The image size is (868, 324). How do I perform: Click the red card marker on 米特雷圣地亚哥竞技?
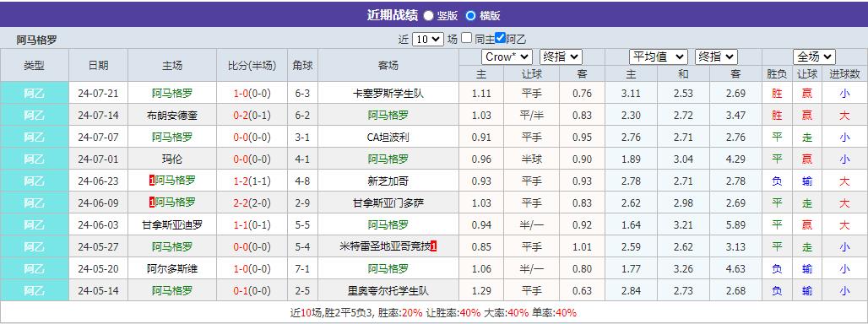(434, 246)
